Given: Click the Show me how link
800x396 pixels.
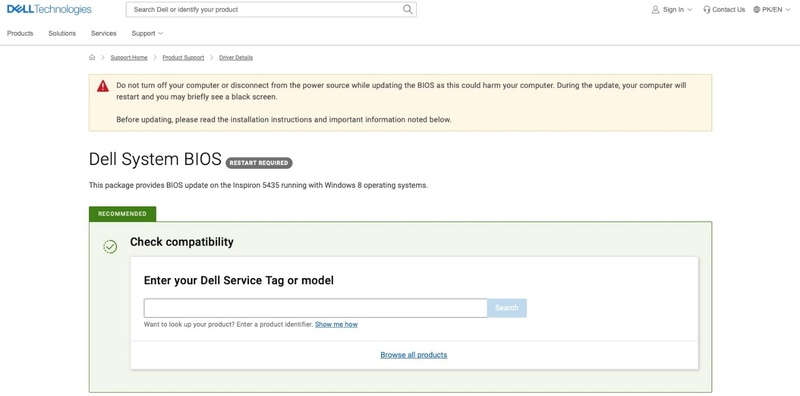Looking at the screenshot, I should [x=336, y=324].
